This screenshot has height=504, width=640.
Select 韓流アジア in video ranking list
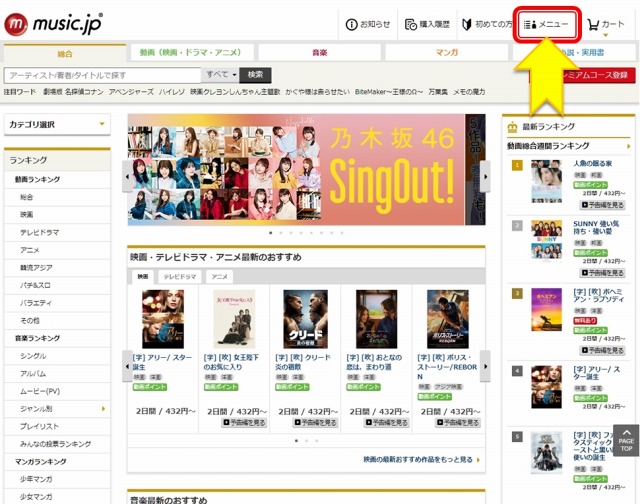(36, 268)
